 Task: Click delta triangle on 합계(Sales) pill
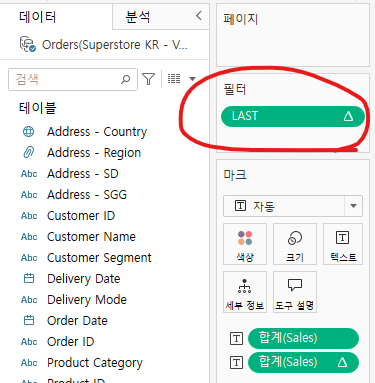(x=342, y=362)
